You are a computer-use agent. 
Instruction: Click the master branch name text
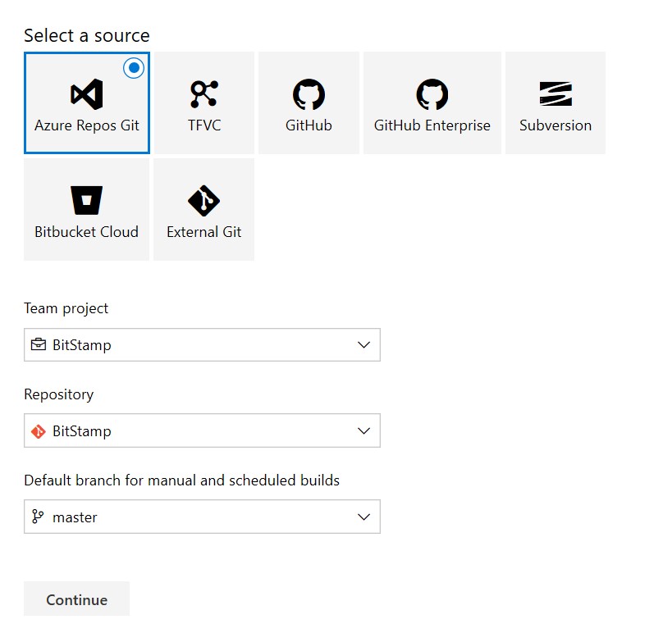pyautogui.click(x=75, y=517)
